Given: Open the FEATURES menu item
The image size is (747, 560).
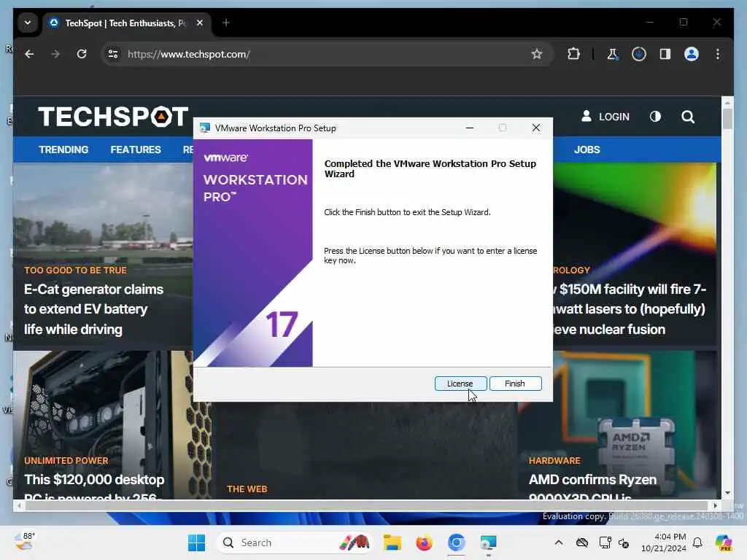Looking at the screenshot, I should (x=136, y=149).
